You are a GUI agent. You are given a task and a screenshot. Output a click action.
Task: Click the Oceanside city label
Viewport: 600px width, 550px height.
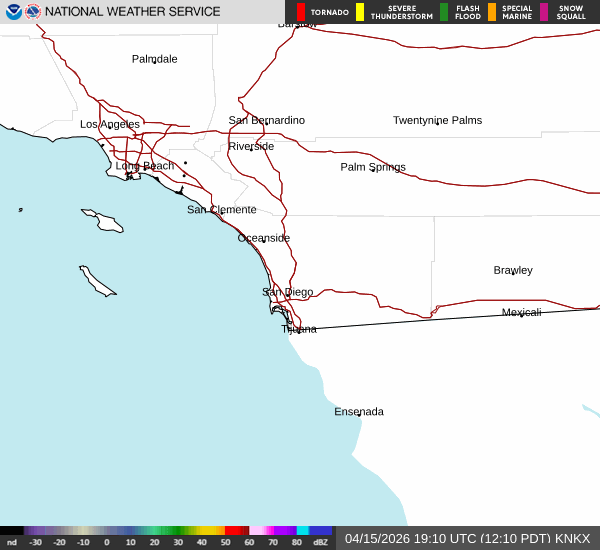pyautogui.click(x=263, y=238)
